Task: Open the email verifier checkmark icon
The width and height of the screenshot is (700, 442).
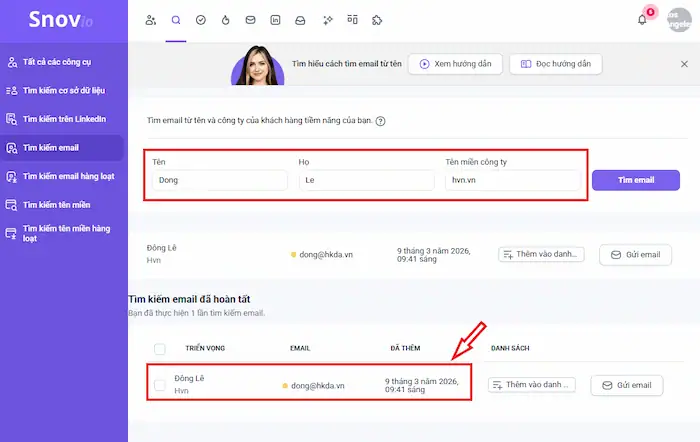Action: [201, 19]
